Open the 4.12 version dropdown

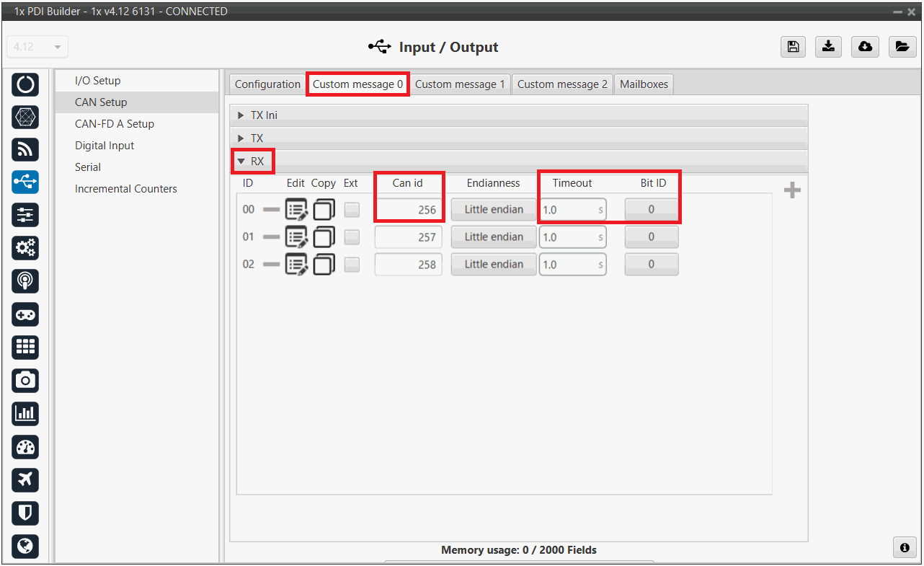point(37,47)
